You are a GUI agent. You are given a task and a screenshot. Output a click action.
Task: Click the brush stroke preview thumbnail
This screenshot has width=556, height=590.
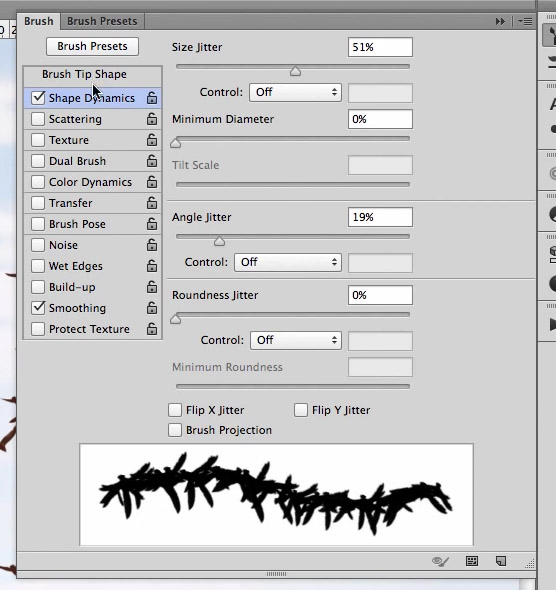(276, 495)
